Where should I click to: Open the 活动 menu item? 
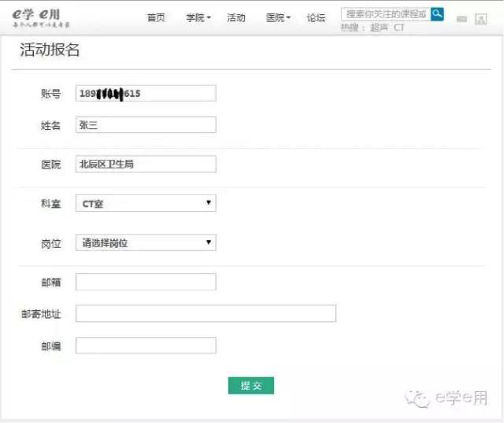pos(236,18)
